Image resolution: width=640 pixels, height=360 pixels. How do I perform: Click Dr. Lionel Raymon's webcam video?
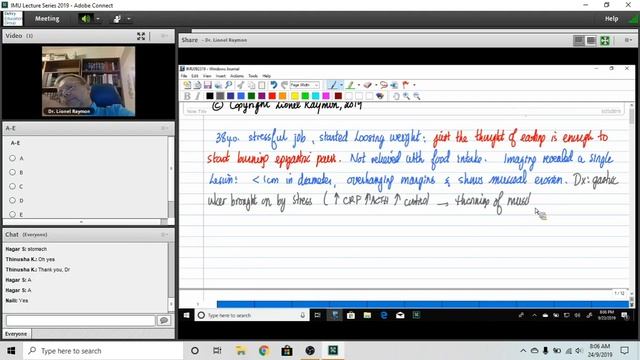coord(89,81)
